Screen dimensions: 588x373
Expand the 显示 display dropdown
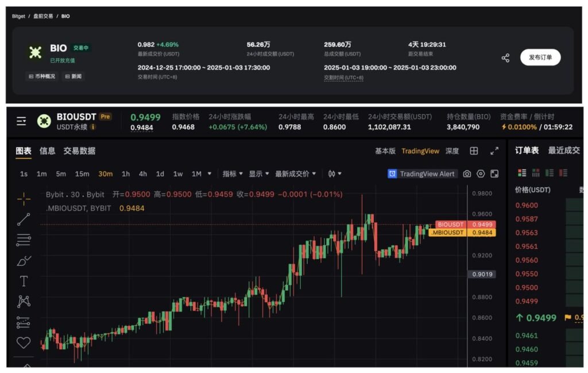click(258, 174)
